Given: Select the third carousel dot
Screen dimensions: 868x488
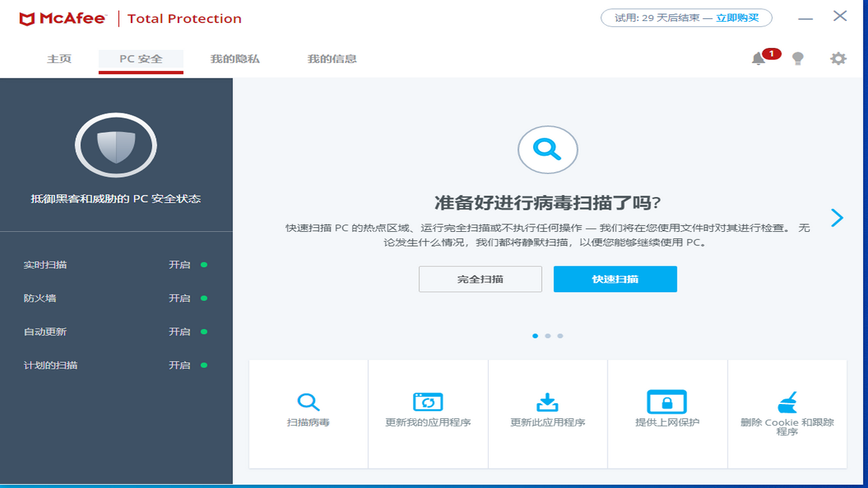Looking at the screenshot, I should (x=559, y=335).
